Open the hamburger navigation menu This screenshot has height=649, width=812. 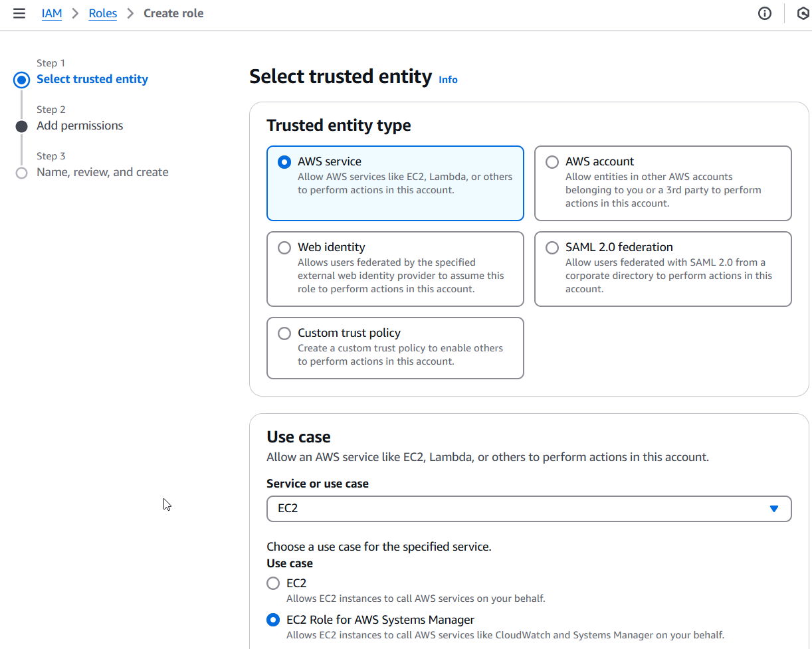[x=19, y=13]
